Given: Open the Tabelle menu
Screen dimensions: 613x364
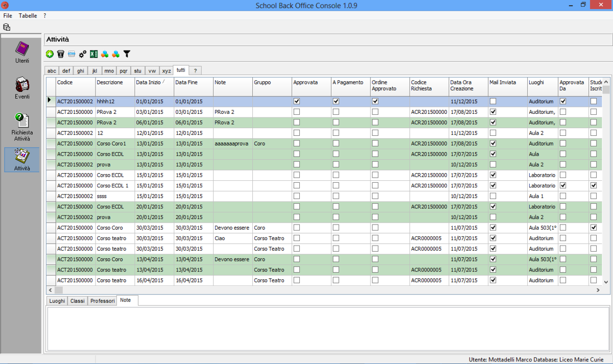Looking at the screenshot, I should pyautogui.click(x=28, y=16).
